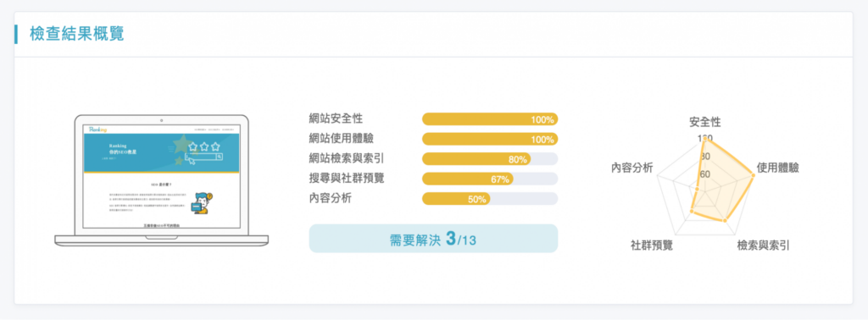The image size is (868, 320).
Task: Click the 搜尋與社群預覽 67% progress bar
Action: 490,179
